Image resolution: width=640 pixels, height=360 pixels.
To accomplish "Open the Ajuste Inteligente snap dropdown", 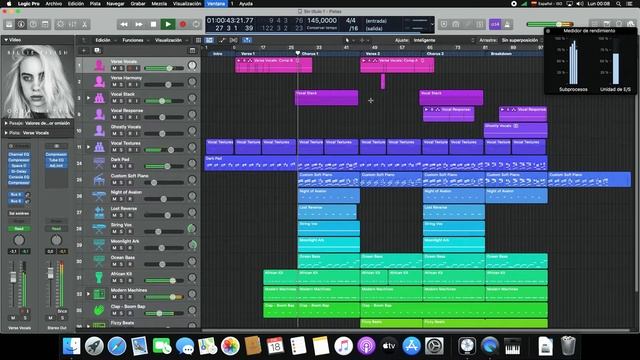I will (444, 40).
